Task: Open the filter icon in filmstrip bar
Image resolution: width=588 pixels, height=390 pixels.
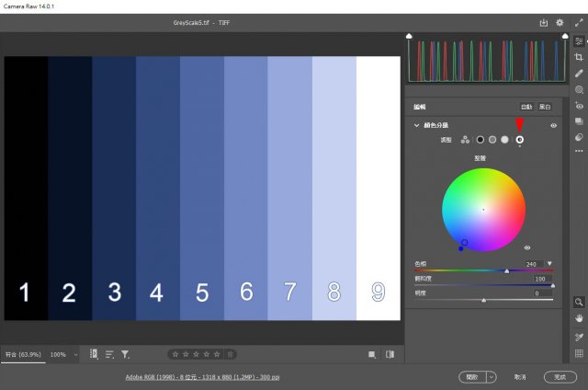Action: pos(125,354)
